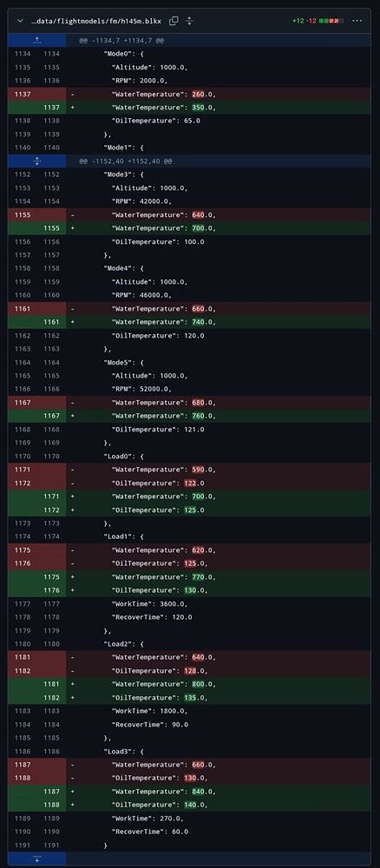Screen dimensions: 380x868
Task: Expand all lines icon in file header
Action: 190,21
